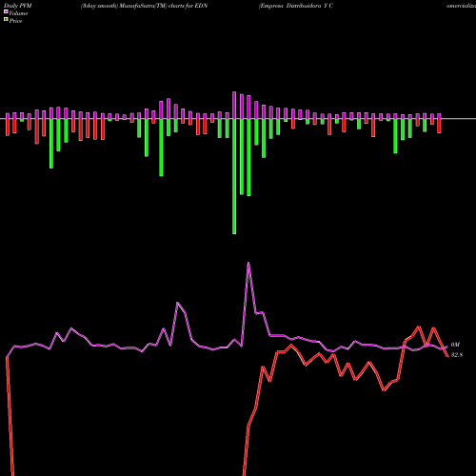476x476 pixels.
Task: Click the highest peak of the purple volume line
Action: [x=248, y=263]
